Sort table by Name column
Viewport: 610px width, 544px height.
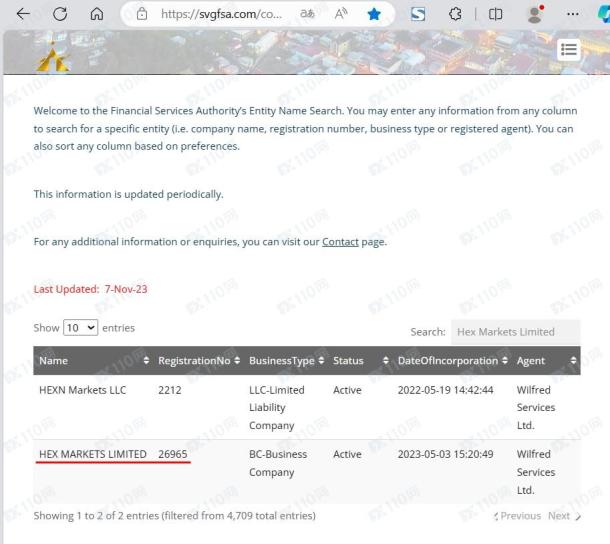tap(93, 361)
